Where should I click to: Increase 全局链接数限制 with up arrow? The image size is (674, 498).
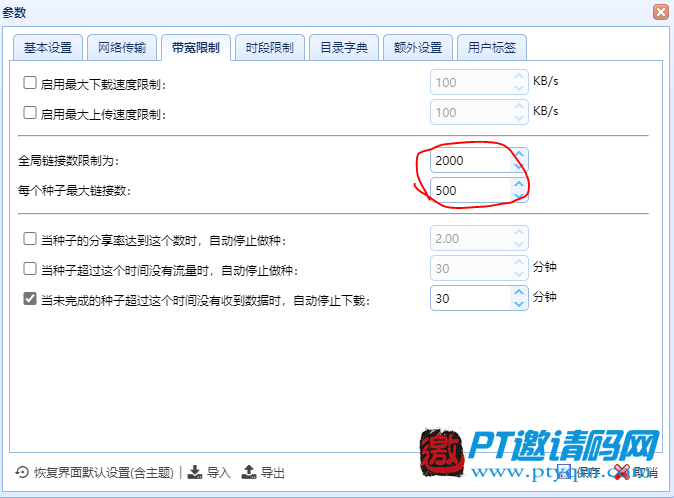519,154
